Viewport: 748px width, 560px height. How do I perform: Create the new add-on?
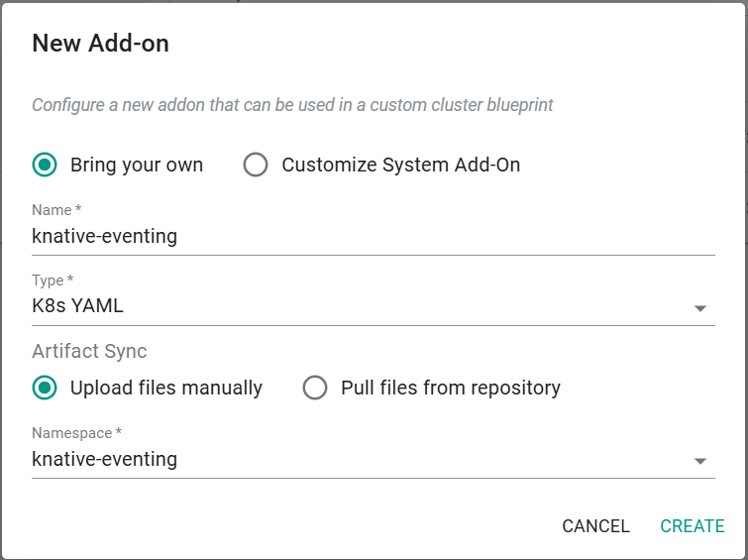point(693,526)
